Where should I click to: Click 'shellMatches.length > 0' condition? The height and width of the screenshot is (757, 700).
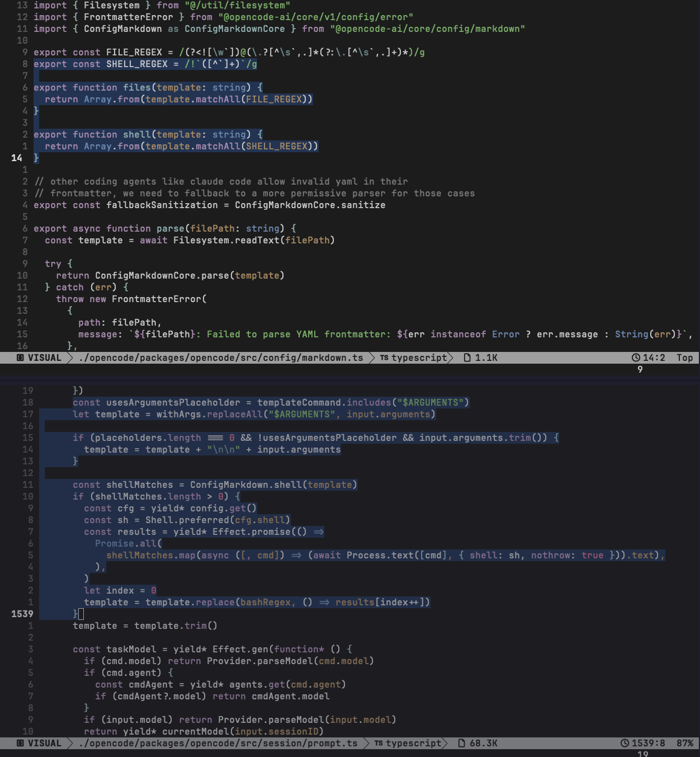[x=159, y=496]
